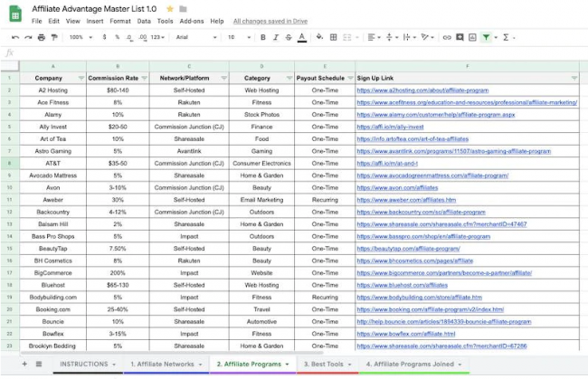This screenshot has width=588, height=379.
Task: Open the fill color picker
Action: pyautogui.click(x=319, y=37)
